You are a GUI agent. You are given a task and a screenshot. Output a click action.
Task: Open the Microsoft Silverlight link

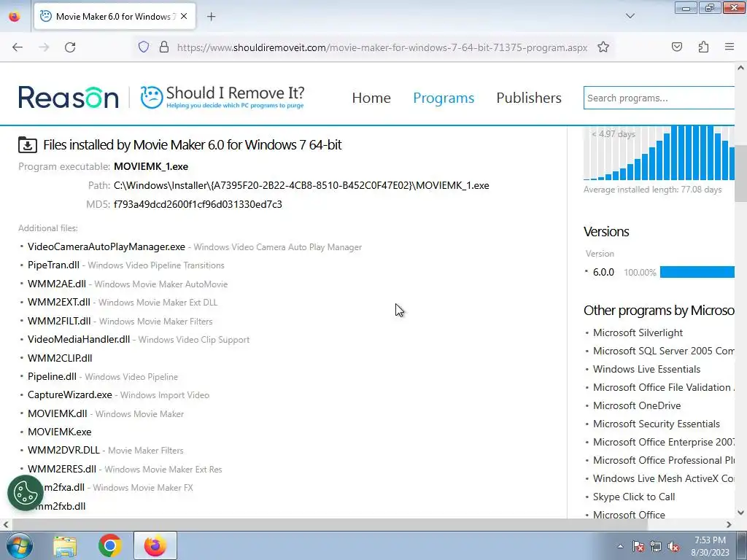click(638, 332)
